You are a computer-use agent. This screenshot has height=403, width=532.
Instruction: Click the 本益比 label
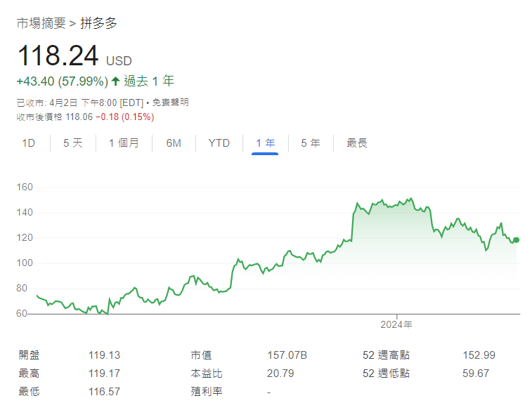pyautogui.click(x=207, y=374)
